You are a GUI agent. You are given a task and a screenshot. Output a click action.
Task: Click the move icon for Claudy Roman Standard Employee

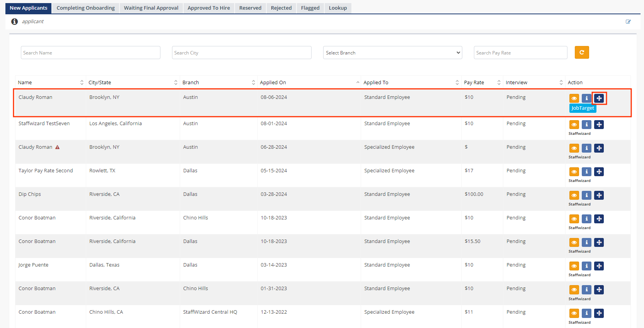pyautogui.click(x=599, y=98)
